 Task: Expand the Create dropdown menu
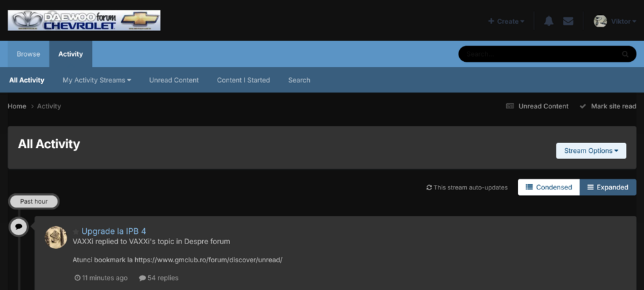pos(506,21)
